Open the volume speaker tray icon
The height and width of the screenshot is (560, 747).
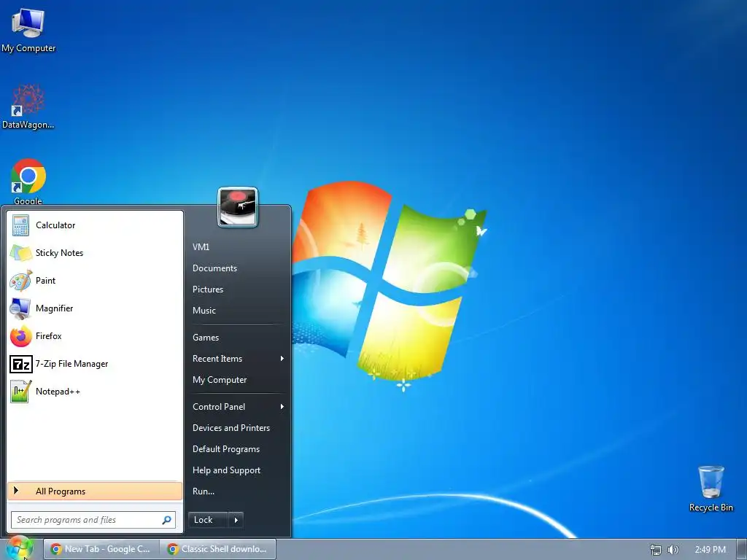click(673, 550)
